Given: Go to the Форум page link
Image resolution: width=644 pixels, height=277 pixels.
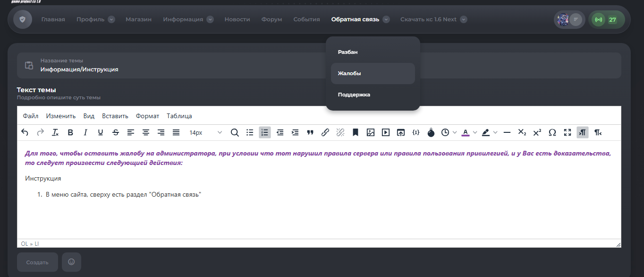Looking at the screenshot, I should pos(271,19).
